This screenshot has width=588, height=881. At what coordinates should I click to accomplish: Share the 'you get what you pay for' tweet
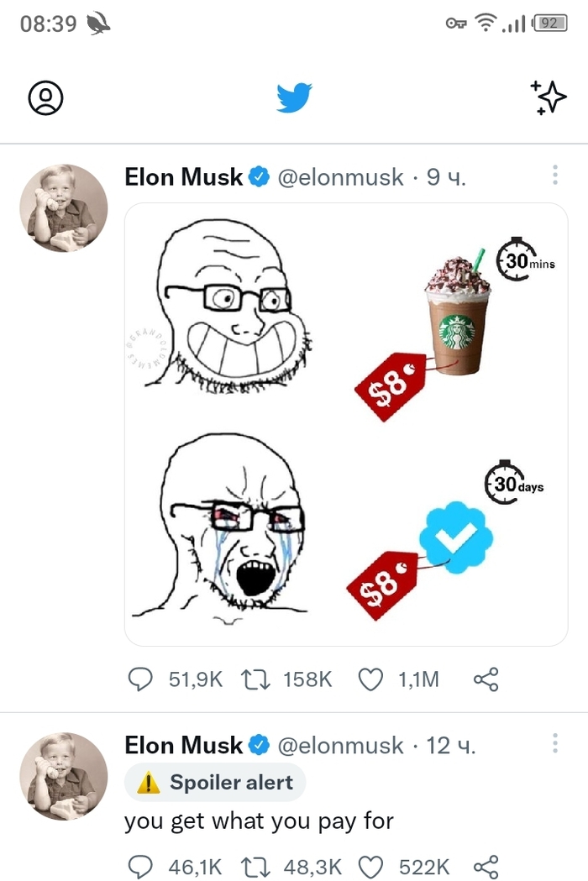[x=486, y=867]
